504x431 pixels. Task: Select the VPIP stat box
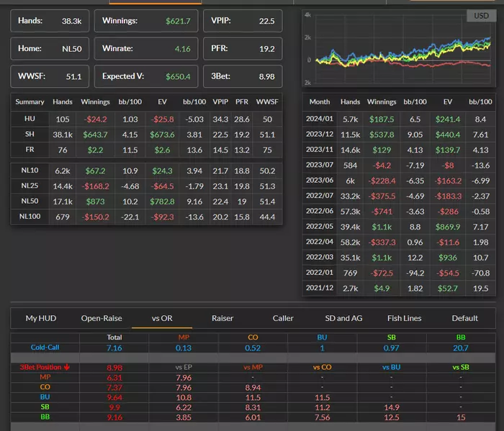point(242,21)
